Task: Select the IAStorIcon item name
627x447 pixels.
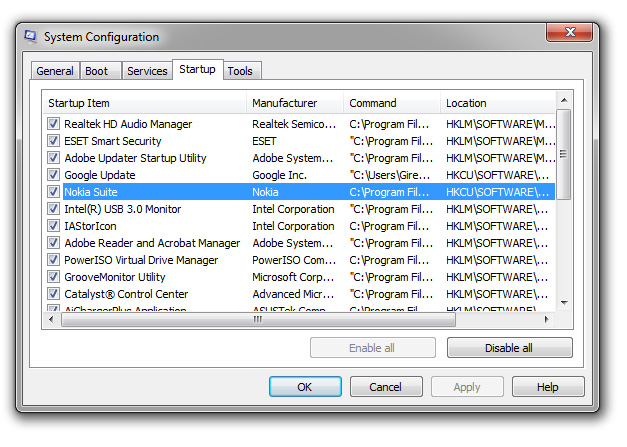Action: (90, 226)
